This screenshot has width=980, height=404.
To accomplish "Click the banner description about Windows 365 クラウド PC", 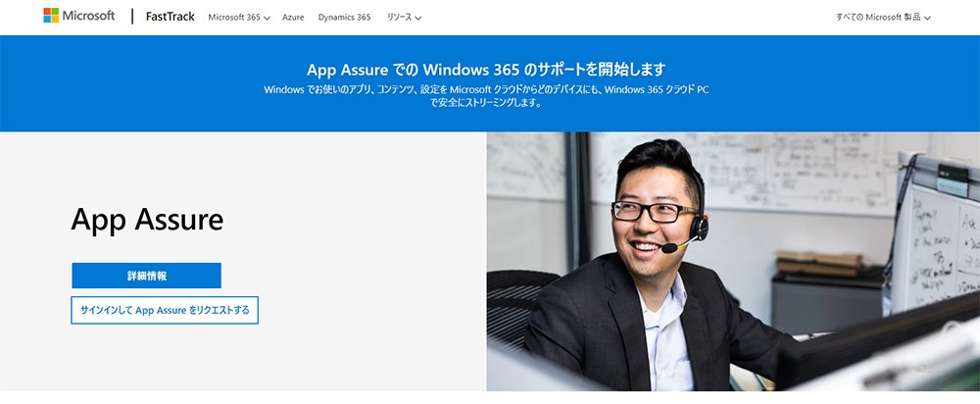I will 486,96.
